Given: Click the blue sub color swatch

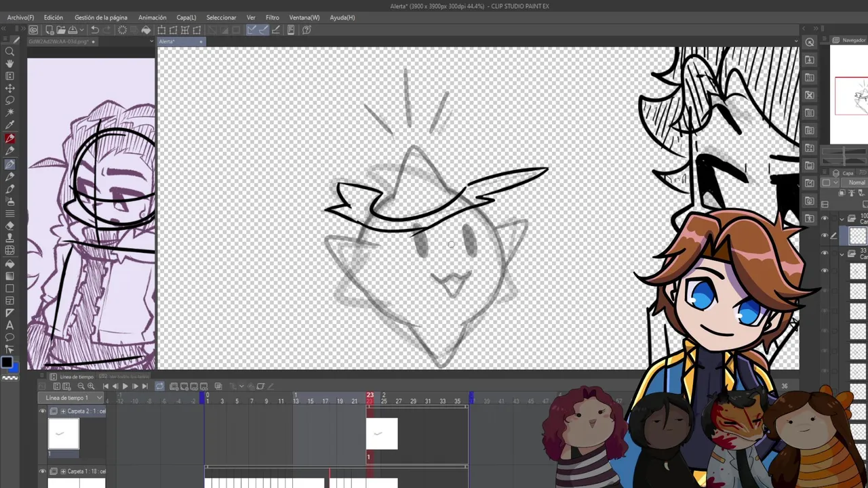Looking at the screenshot, I should click(x=14, y=367).
